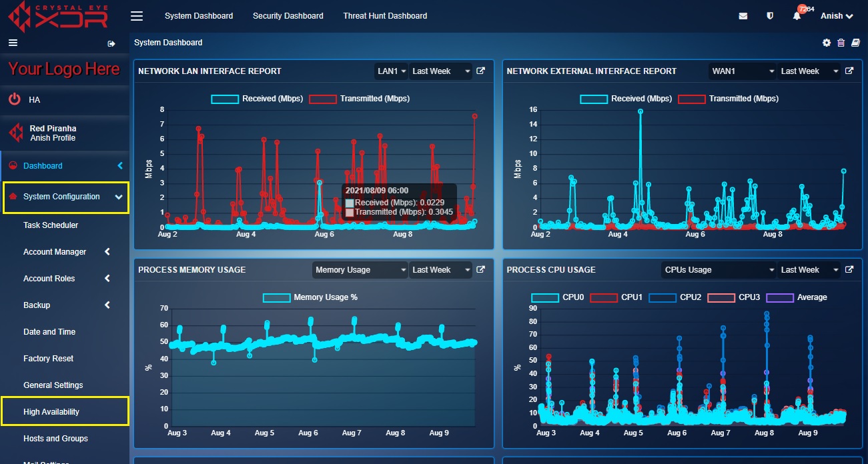Open the mail envelope icon
The height and width of the screenshot is (464, 868).
coord(743,16)
